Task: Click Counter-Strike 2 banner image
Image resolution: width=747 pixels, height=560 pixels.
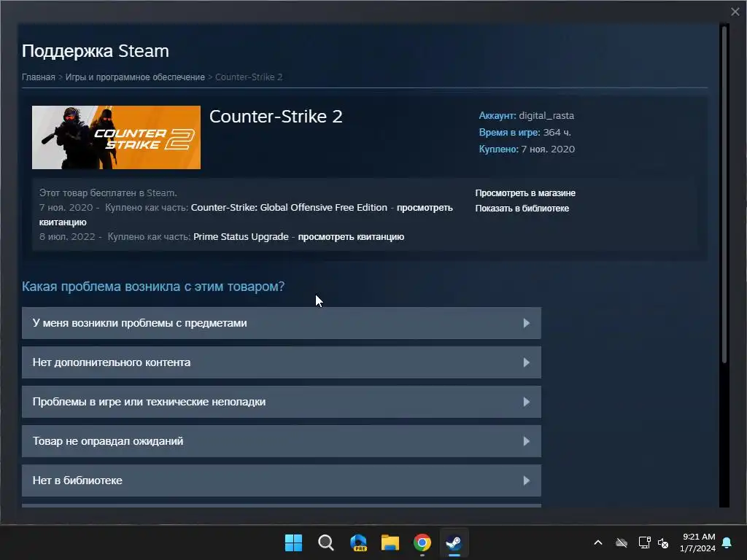Action: (x=116, y=137)
